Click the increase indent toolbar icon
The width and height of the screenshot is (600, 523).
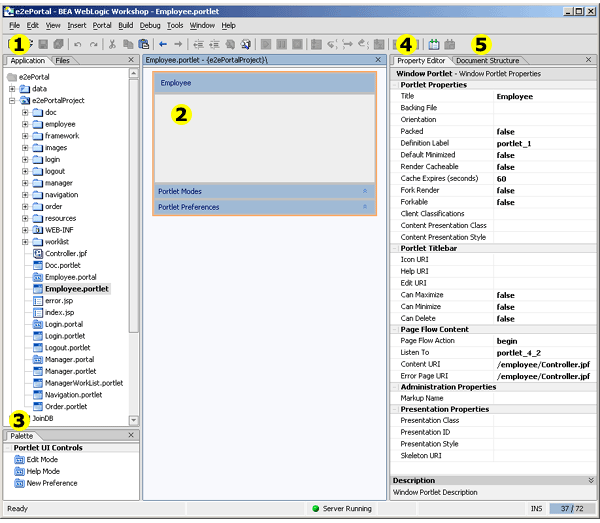214,44
